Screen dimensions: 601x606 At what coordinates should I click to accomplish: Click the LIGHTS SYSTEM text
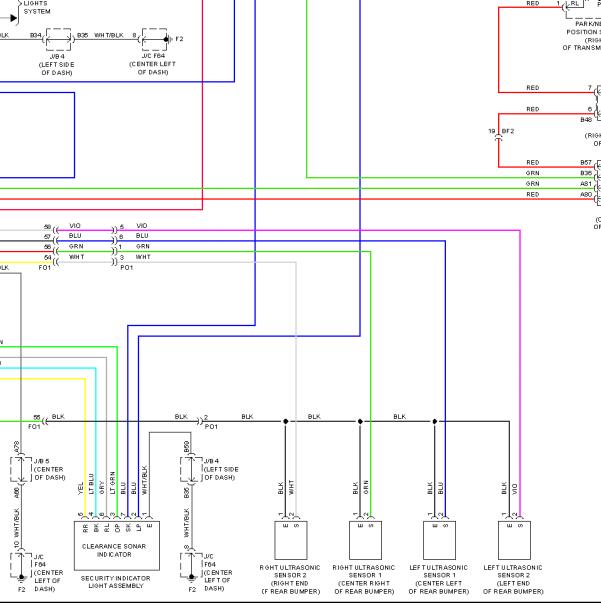coord(37,7)
